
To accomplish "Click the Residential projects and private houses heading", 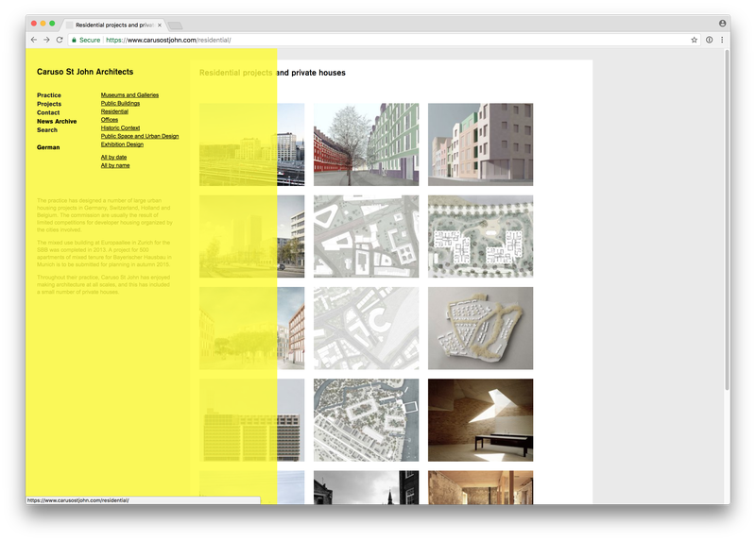I will (x=272, y=73).
